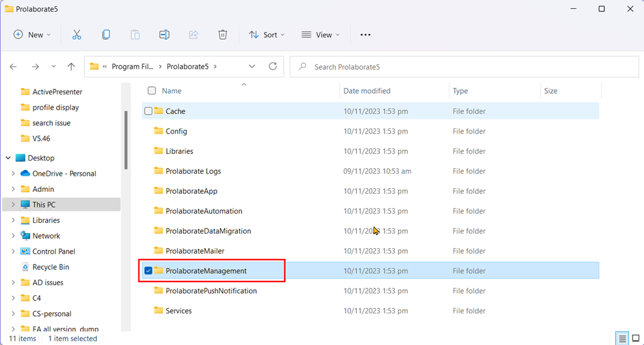Click the Prolaborate5 breadcrumb segment
Screen dimensions: 644x345
point(188,67)
